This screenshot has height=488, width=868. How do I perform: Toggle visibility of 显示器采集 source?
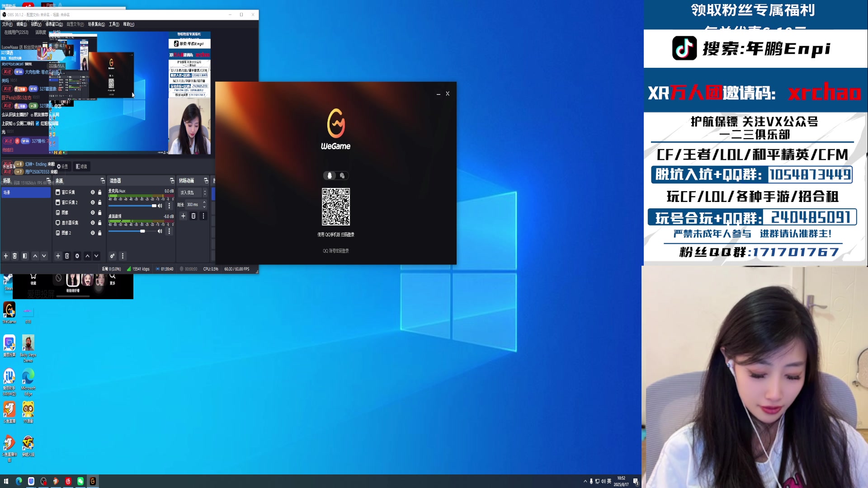[93, 223]
